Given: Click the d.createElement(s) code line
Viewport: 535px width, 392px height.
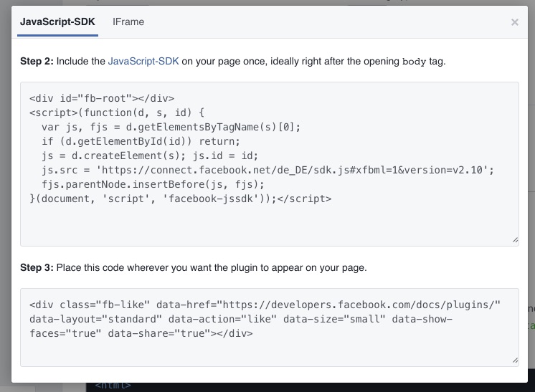Looking at the screenshot, I should click(x=150, y=156).
